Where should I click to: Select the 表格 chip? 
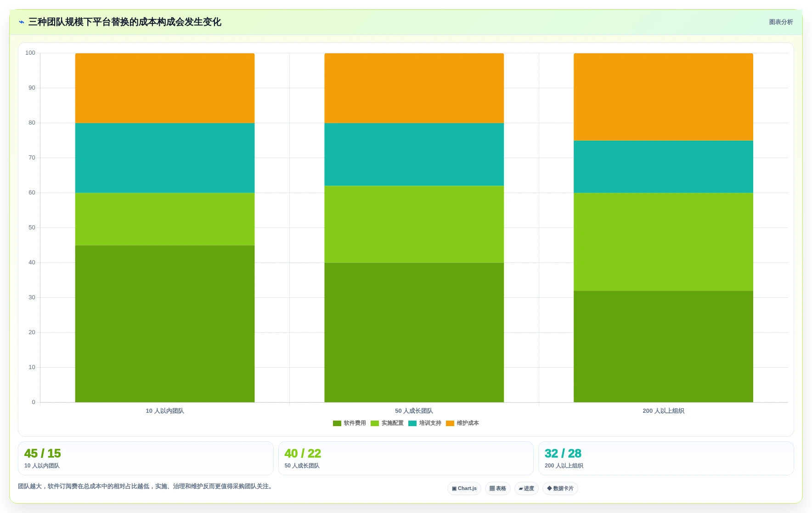[x=498, y=489]
